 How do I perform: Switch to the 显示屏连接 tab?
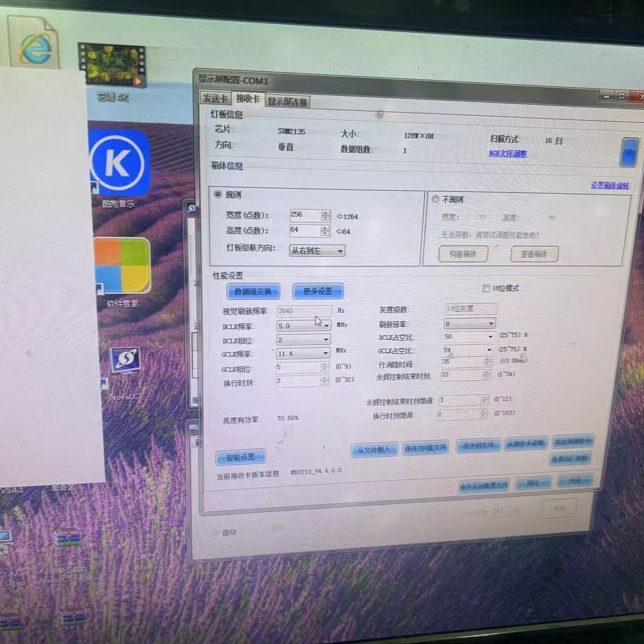287,101
